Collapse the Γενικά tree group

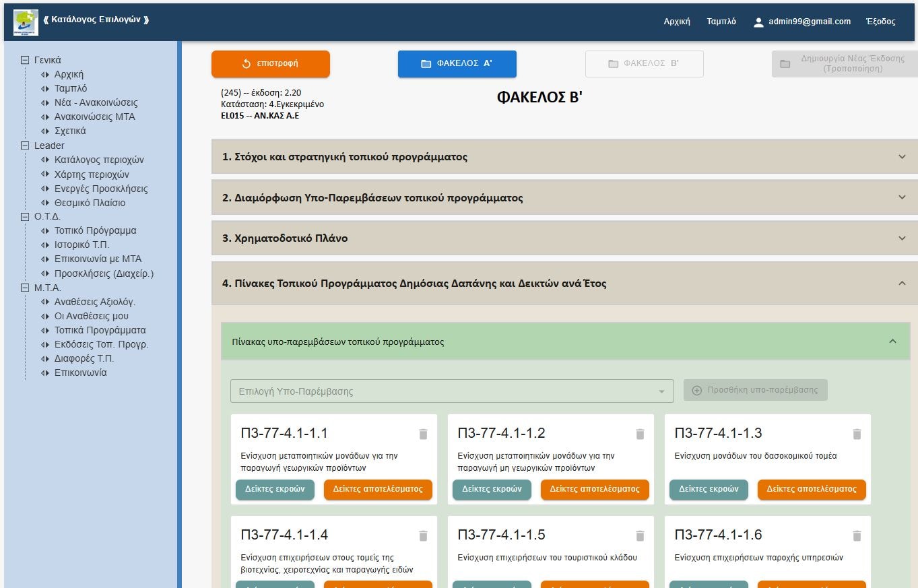(26, 60)
